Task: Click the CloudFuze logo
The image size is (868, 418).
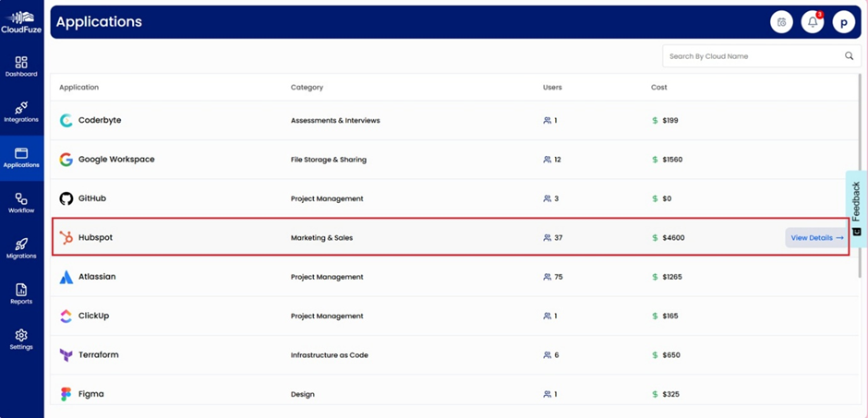Action: pos(21,23)
